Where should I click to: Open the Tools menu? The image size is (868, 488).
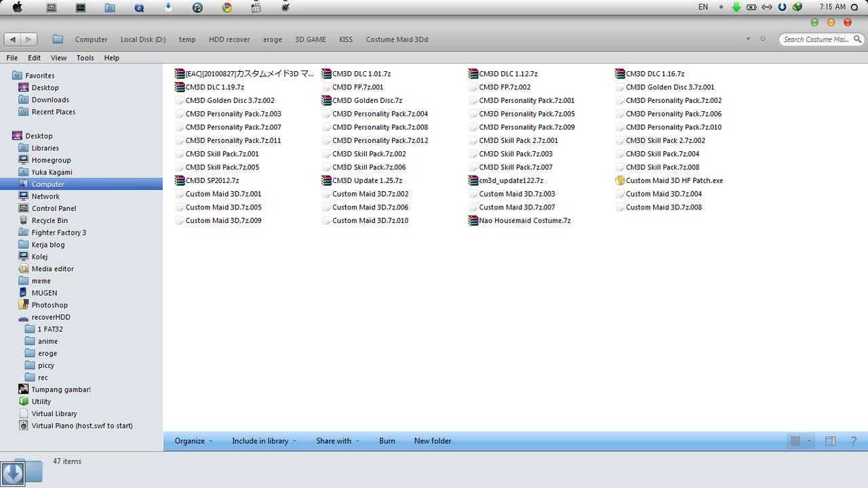[x=85, y=58]
